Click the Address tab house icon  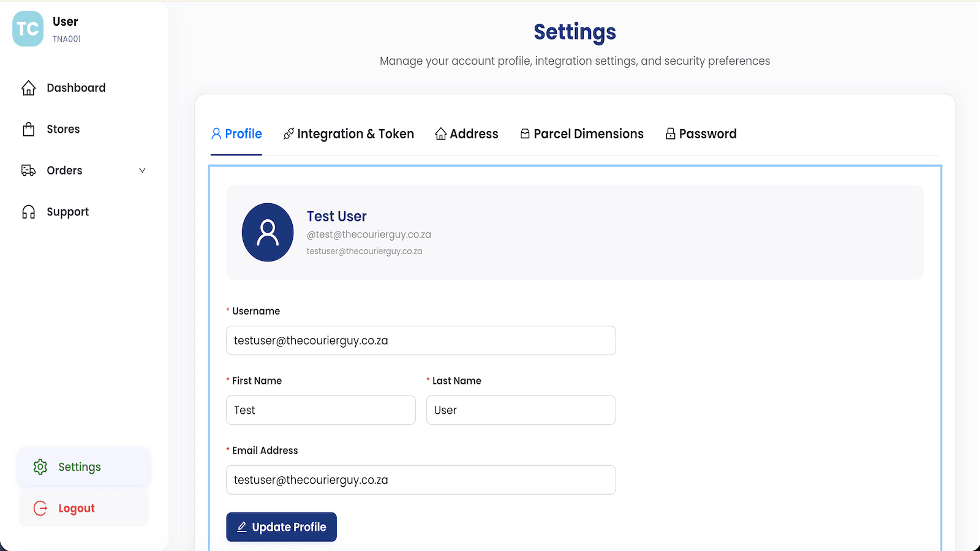(440, 133)
